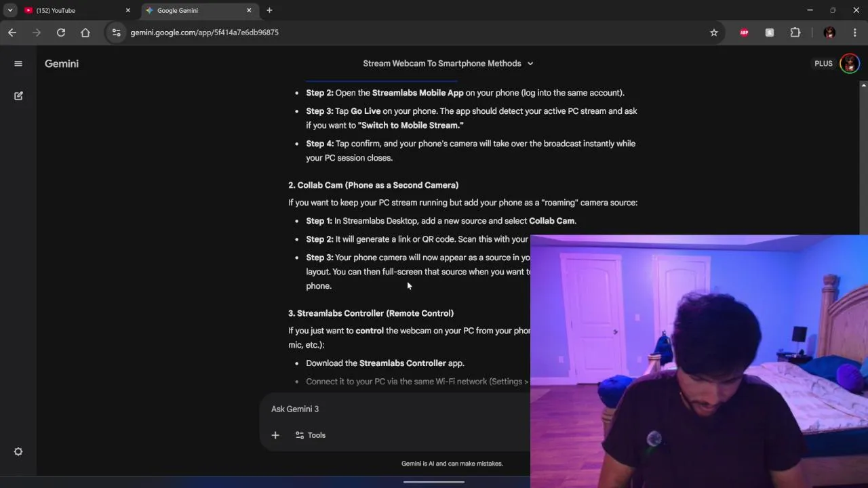
Task: Click heading '2. Collab Cam (Phone as a Second Camera)'
Action: pos(373,185)
